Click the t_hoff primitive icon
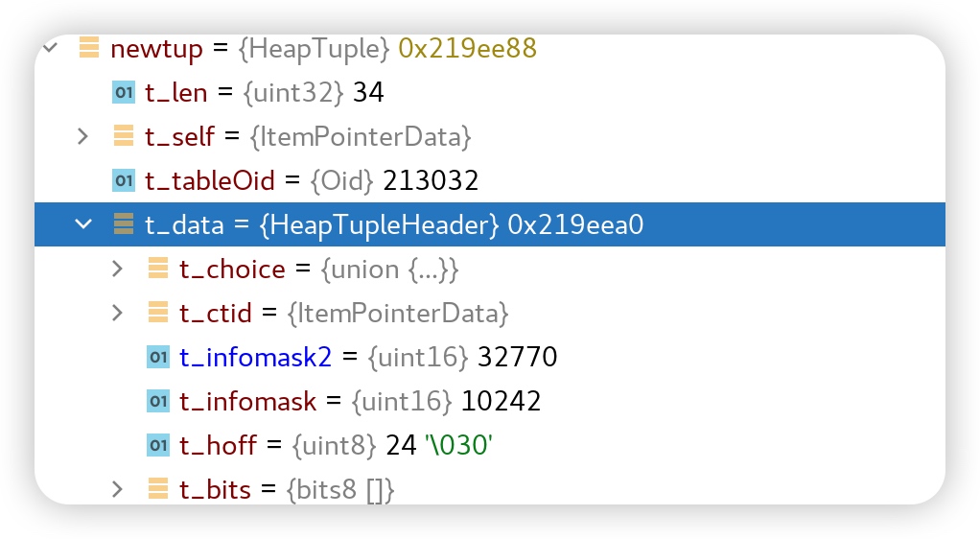The height and width of the screenshot is (539, 980). [157, 445]
